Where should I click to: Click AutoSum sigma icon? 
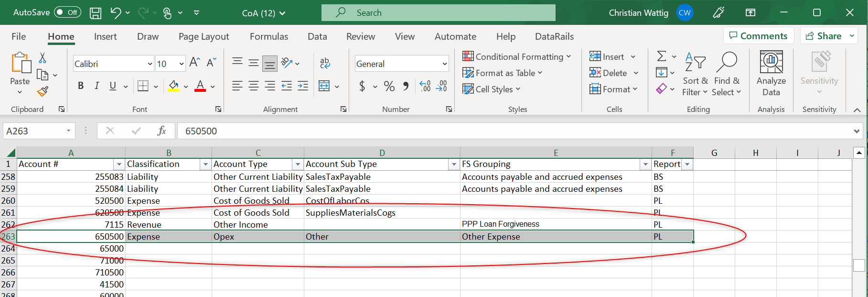[x=662, y=56]
